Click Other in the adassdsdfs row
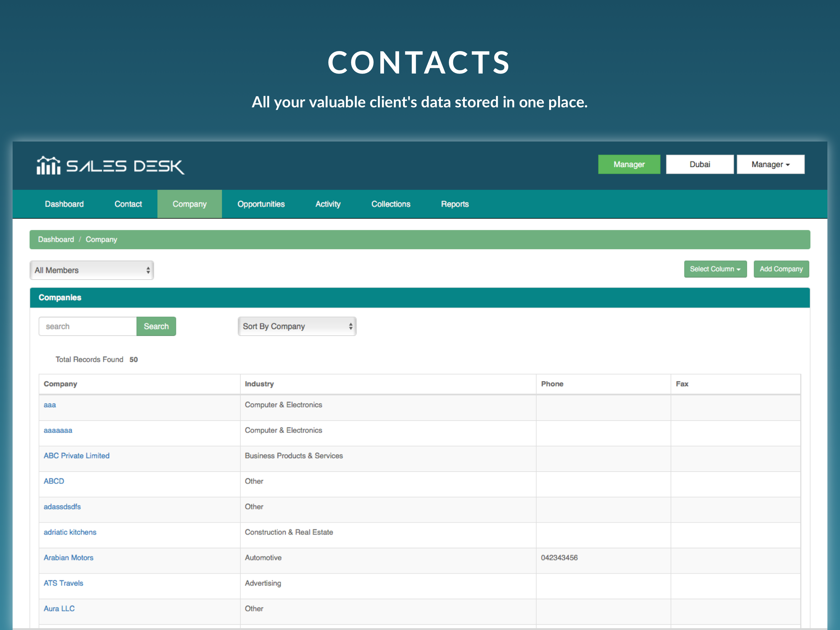 254,507
